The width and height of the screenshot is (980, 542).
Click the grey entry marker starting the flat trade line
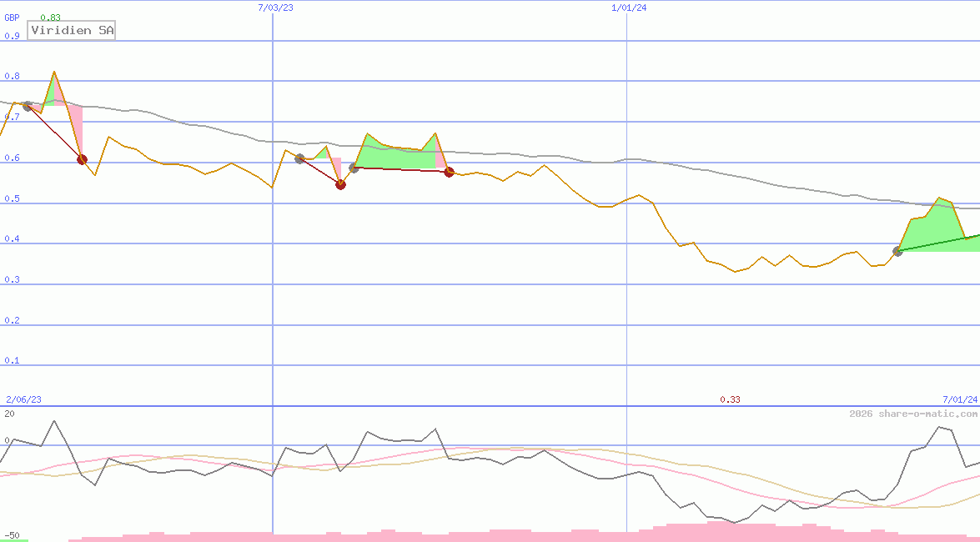point(354,168)
